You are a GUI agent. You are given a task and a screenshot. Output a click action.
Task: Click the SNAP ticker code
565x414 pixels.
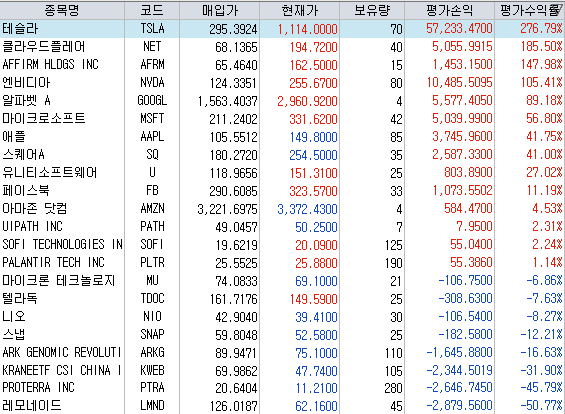point(152,335)
